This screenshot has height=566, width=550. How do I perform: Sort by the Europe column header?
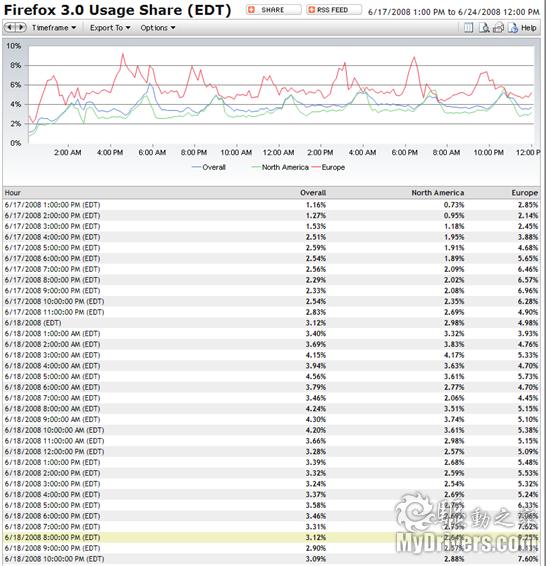(525, 193)
